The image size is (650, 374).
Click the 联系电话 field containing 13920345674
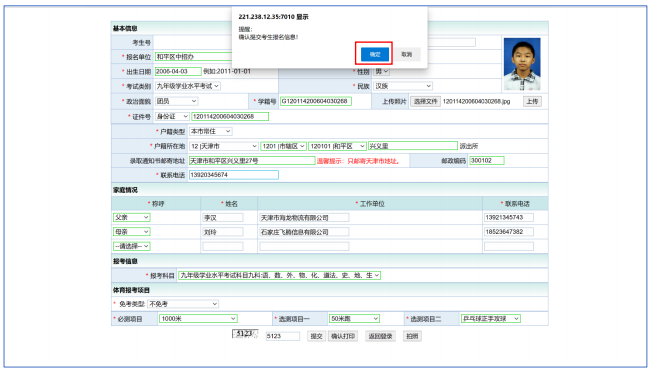click(x=233, y=175)
